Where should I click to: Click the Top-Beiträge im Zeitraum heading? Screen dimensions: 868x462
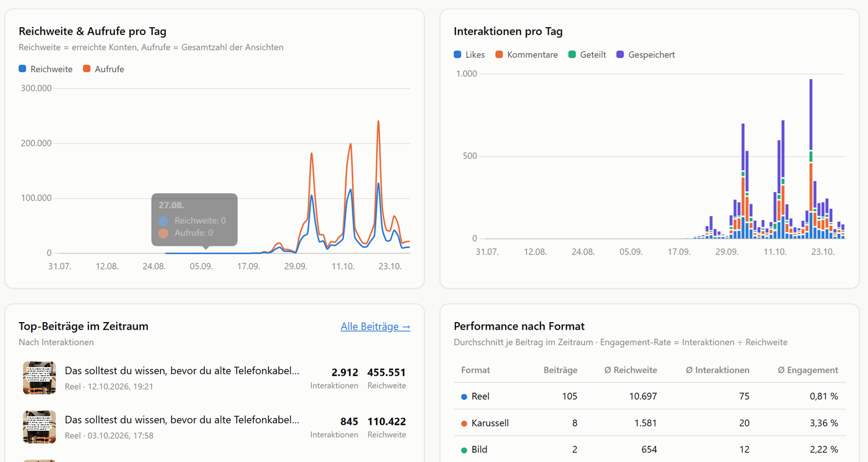tap(83, 326)
